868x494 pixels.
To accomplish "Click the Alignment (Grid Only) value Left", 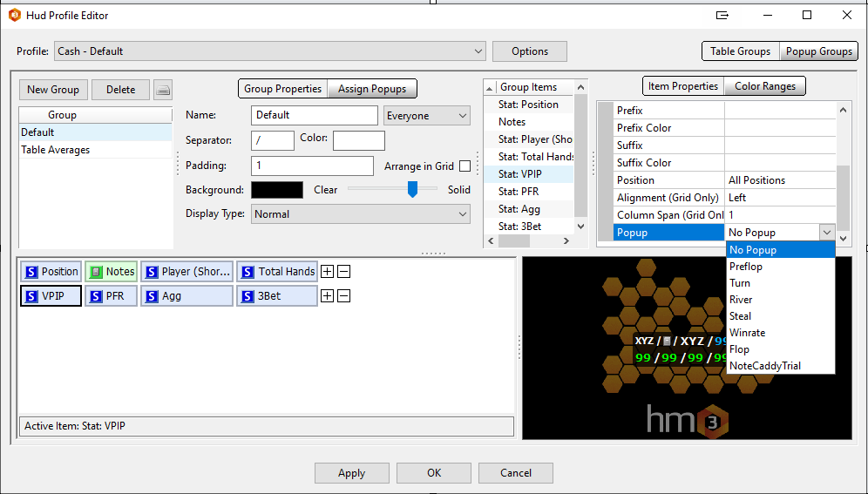I will click(x=780, y=198).
